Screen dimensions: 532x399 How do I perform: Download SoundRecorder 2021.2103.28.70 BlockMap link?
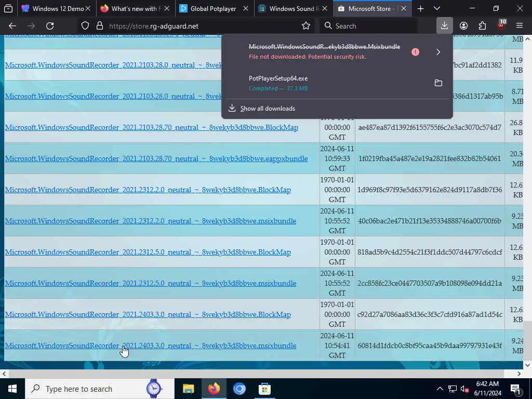(x=152, y=128)
